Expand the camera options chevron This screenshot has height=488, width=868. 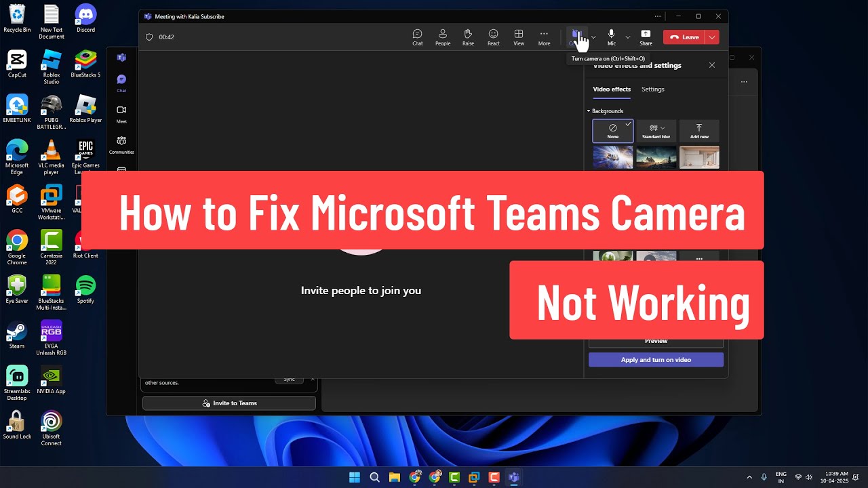(594, 37)
